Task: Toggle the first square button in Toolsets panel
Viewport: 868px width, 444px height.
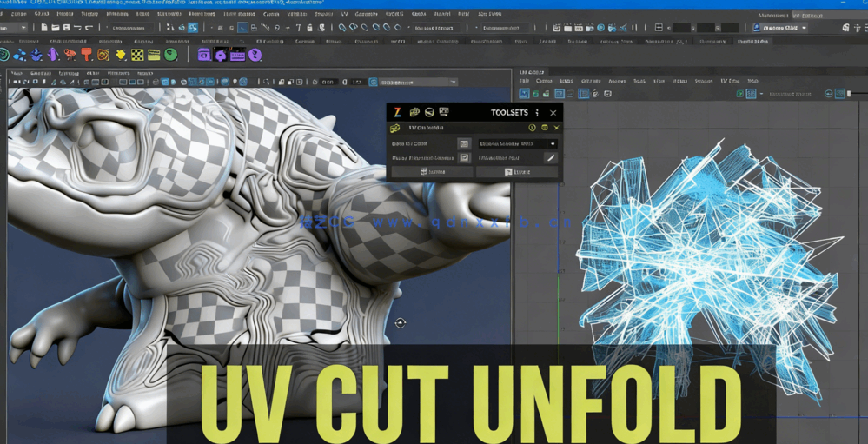Action: pyautogui.click(x=464, y=144)
